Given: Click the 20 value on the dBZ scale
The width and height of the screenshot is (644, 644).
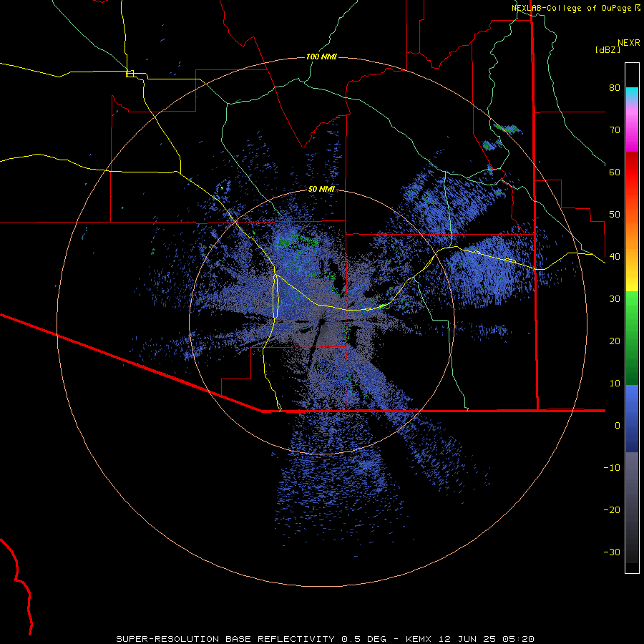Looking at the screenshot, I should coord(615,341).
